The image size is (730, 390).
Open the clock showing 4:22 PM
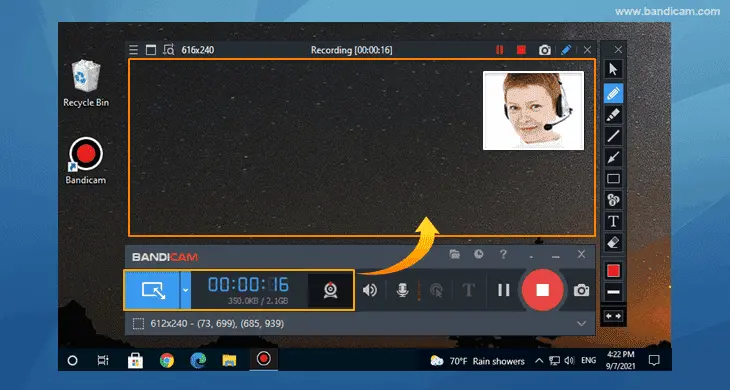[x=620, y=360]
